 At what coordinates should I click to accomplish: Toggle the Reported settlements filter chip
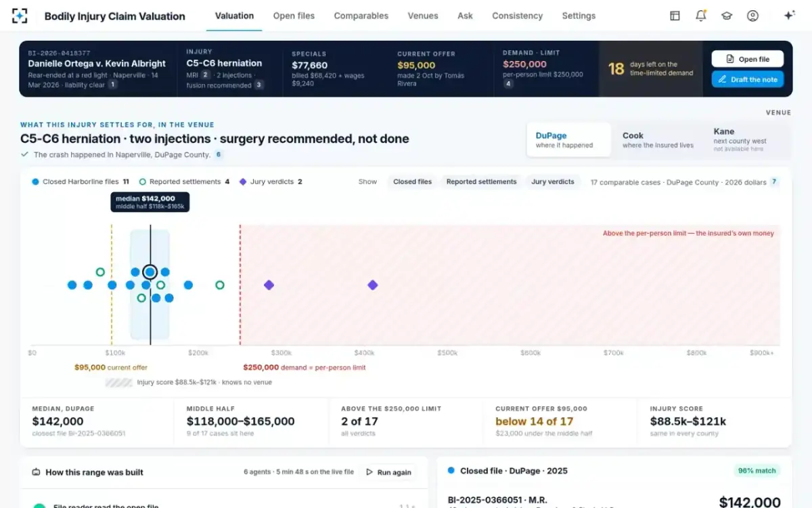[481, 182]
